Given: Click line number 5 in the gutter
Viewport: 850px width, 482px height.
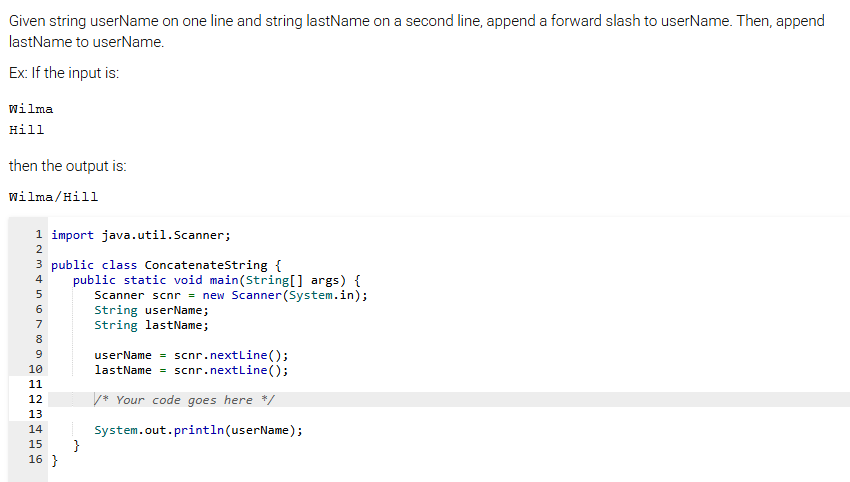Looking at the screenshot, I should (38, 294).
